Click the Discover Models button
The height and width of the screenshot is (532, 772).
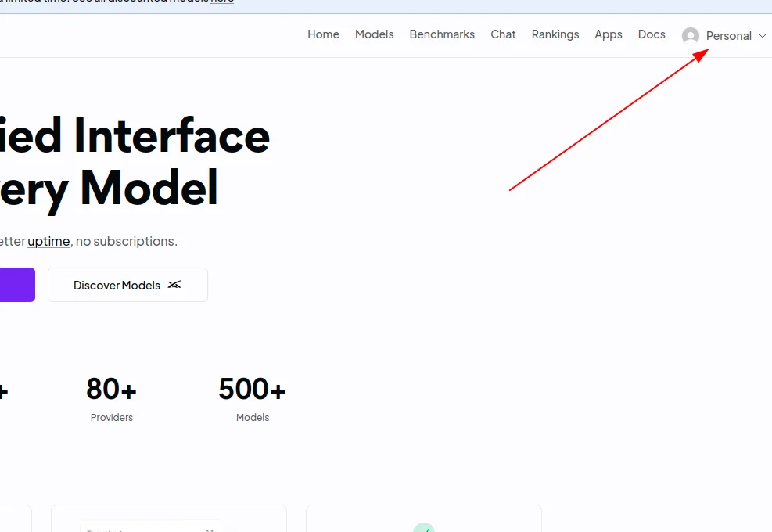coord(127,285)
